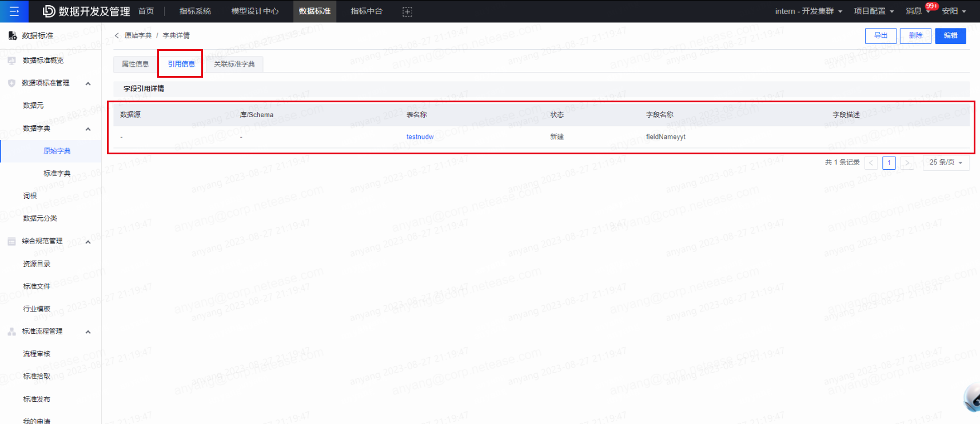Switch to the 属性信息 tab
The height and width of the screenshot is (424, 980).
click(x=136, y=64)
